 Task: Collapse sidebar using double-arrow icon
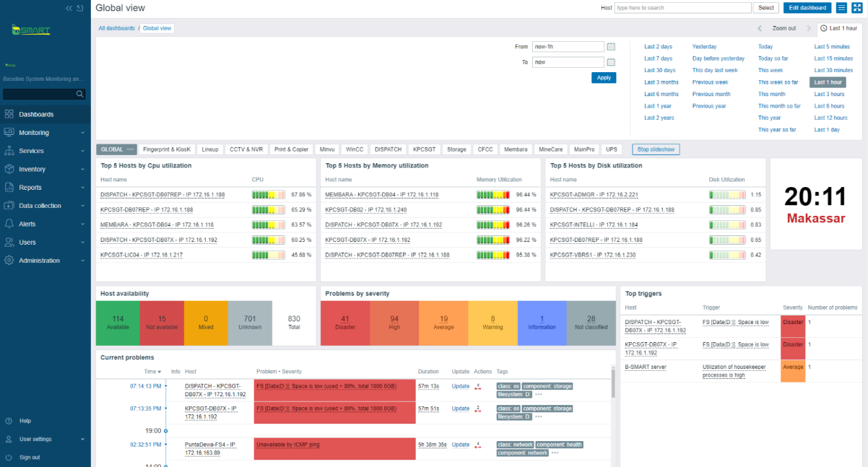click(69, 8)
